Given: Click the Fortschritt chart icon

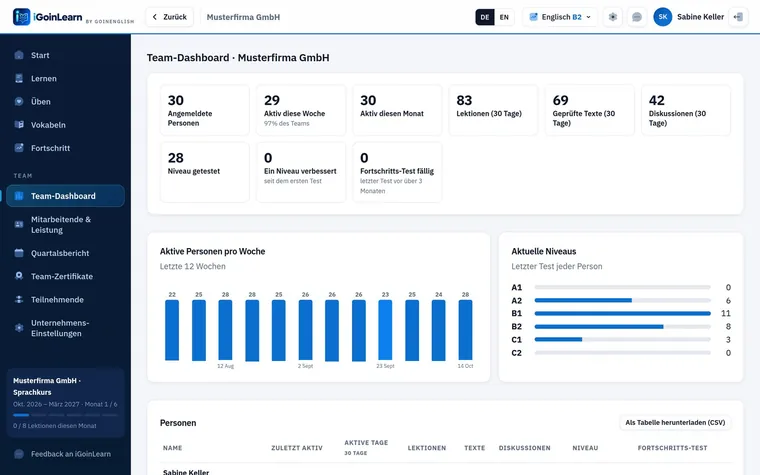Looking at the screenshot, I should (19, 148).
